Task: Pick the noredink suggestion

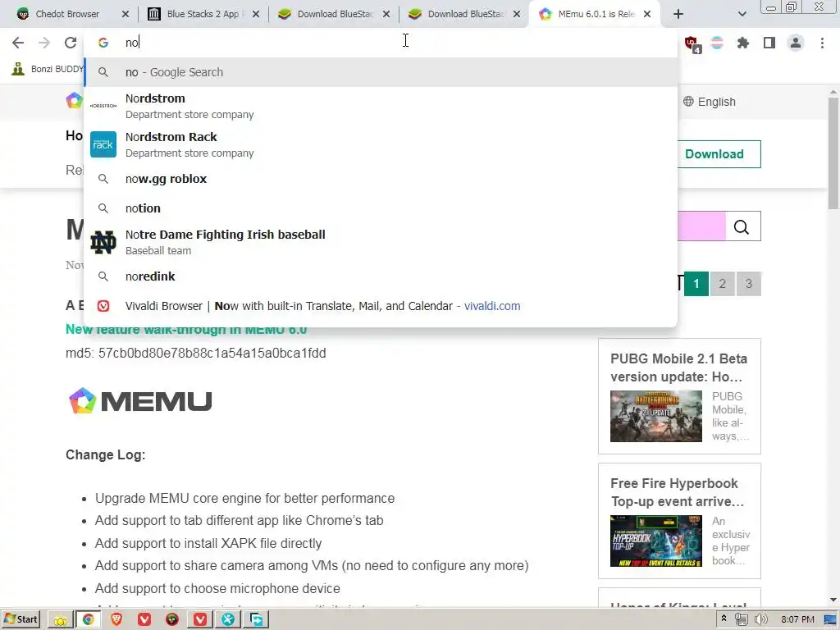Action: (x=381, y=276)
